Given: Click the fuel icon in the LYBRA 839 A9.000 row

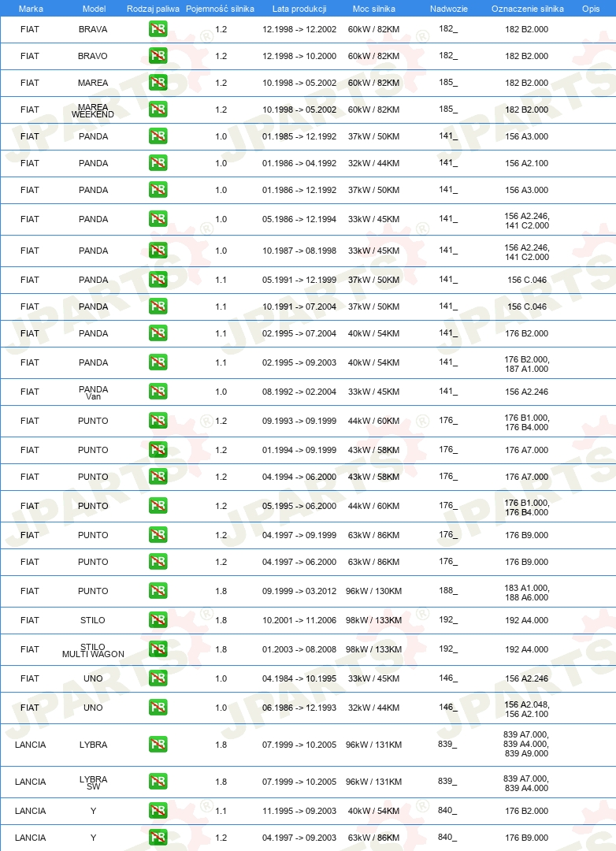Looking at the screenshot, I should click(x=158, y=744).
